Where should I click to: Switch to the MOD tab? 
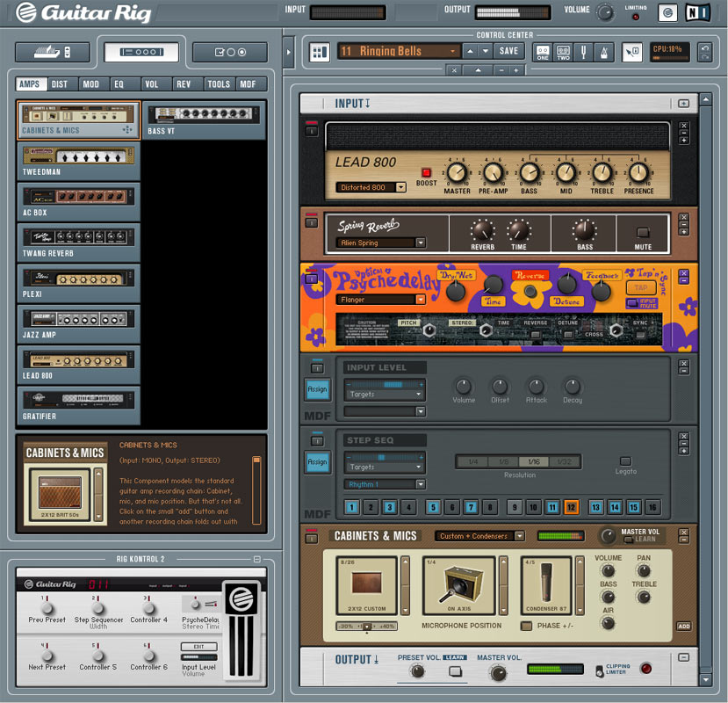coord(93,84)
